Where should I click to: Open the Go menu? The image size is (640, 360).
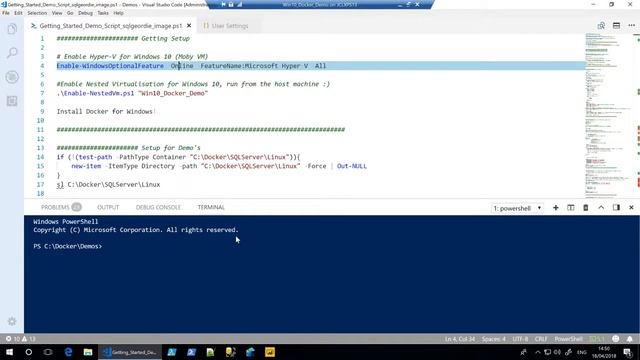70,13
